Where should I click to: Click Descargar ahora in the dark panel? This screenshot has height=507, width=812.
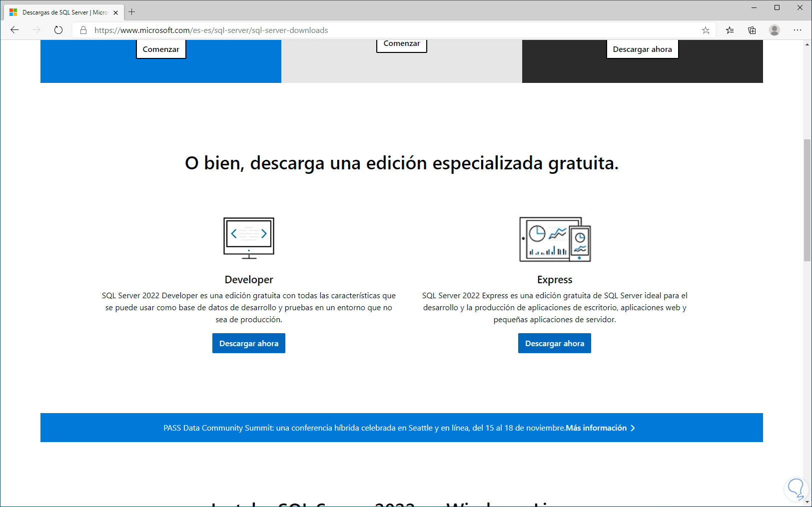(x=643, y=49)
